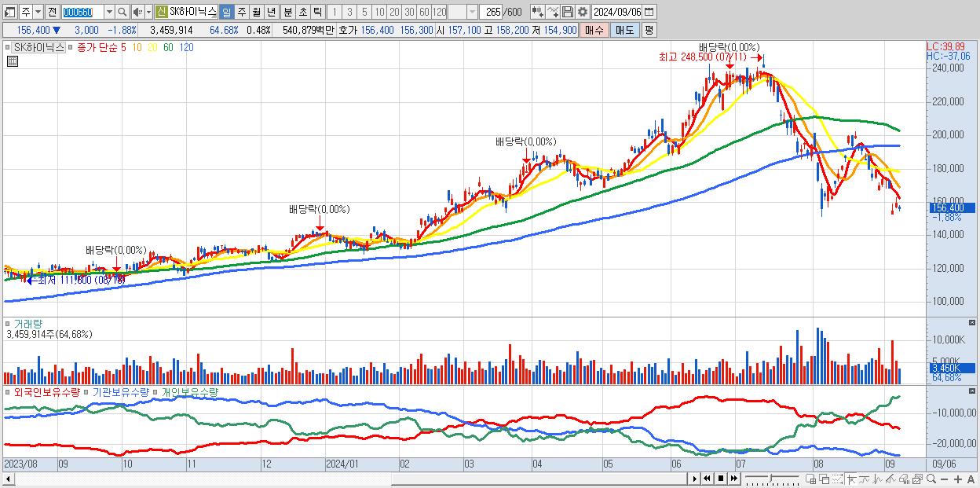The image size is (980, 488).
Task: Open the interval value combo box dropdown
Action: tap(471, 12)
